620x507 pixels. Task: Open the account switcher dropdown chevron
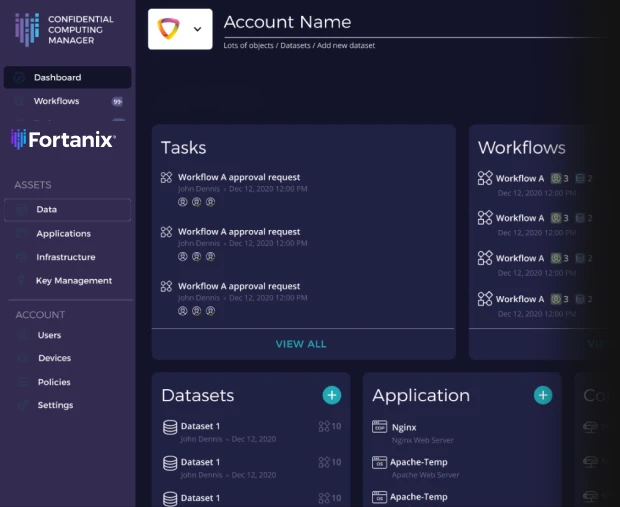coord(197,29)
